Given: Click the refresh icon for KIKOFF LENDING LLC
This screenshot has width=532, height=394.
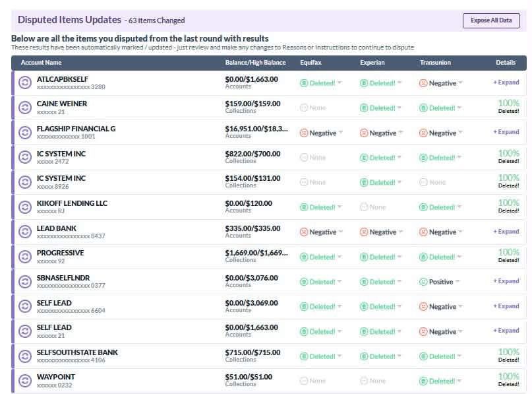Looking at the screenshot, I should (x=25, y=207).
